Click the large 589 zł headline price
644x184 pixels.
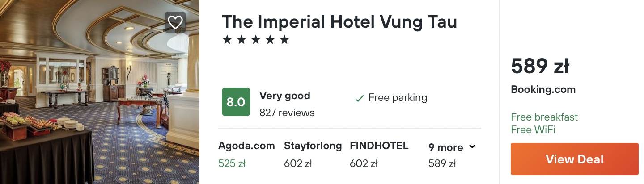pyautogui.click(x=540, y=67)
